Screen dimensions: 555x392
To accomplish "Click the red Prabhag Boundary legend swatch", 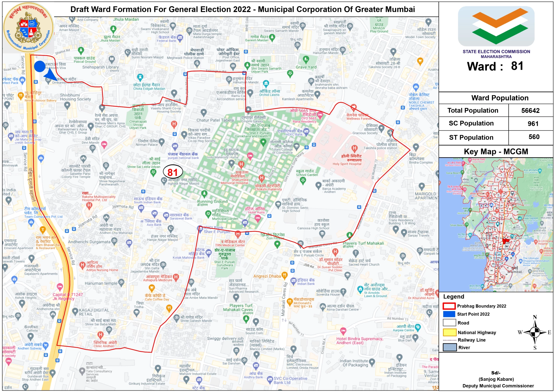I will click(x=449, y=306).
